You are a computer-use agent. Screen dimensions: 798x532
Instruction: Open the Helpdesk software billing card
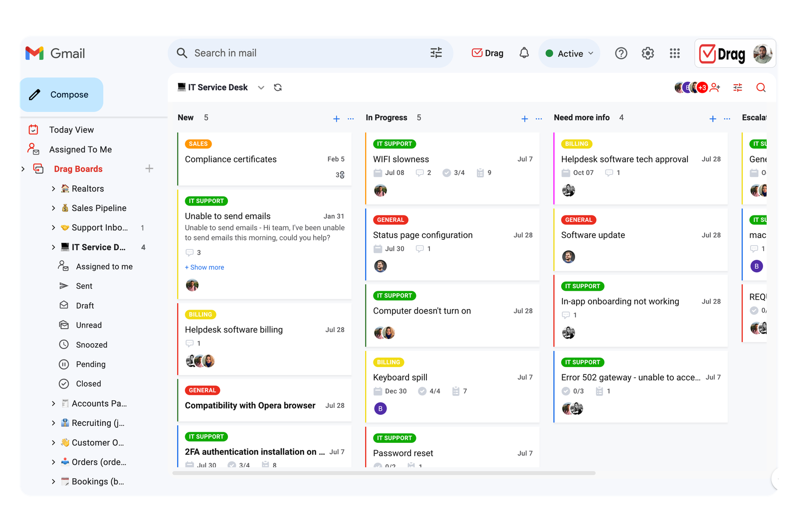[264, 339]
